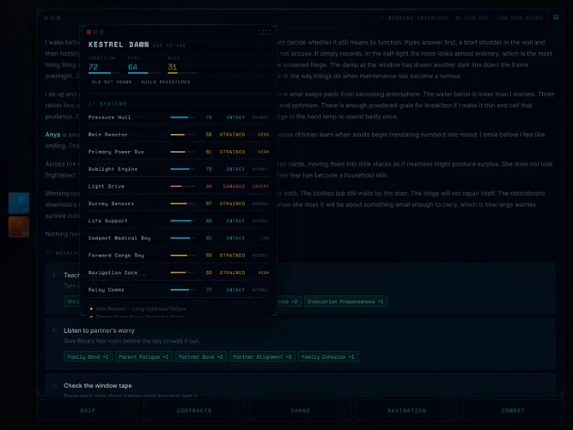The image size is (573, 430).
Task: Select the Main Reactor system row
Action: tap(178, 134)
